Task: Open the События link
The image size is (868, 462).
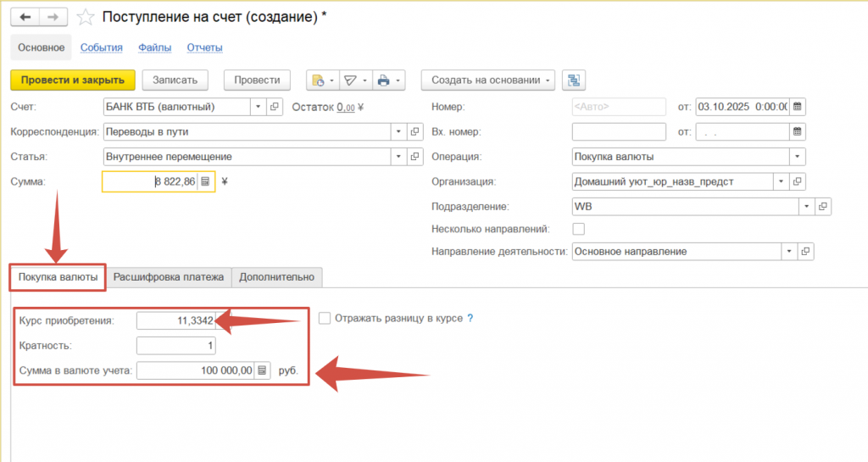Action: 102,47
